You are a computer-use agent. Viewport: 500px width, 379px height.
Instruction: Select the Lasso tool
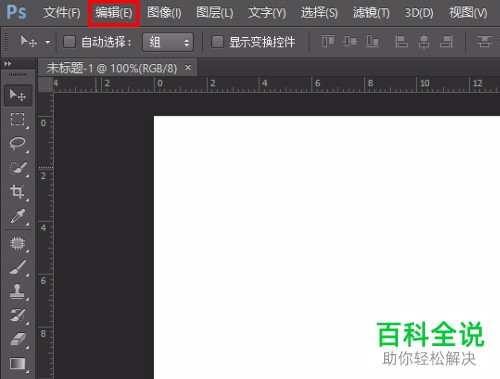18,144
